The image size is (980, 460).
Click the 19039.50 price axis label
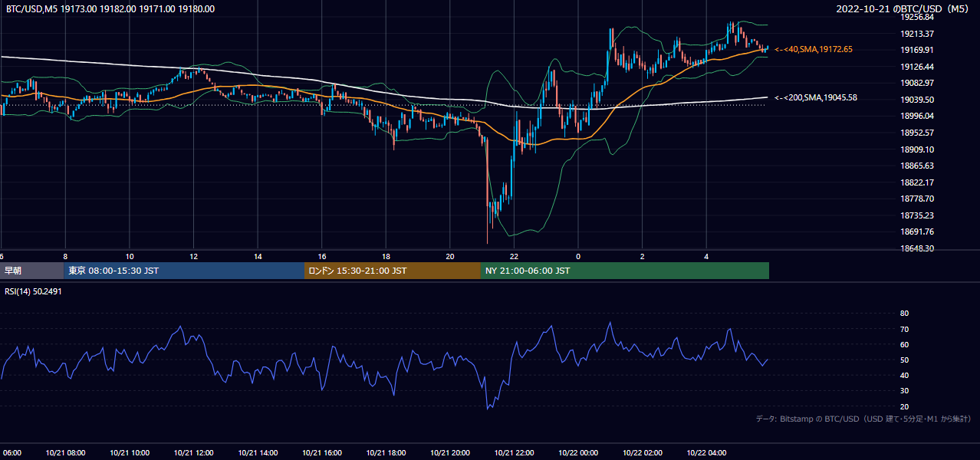coord(916,100)
